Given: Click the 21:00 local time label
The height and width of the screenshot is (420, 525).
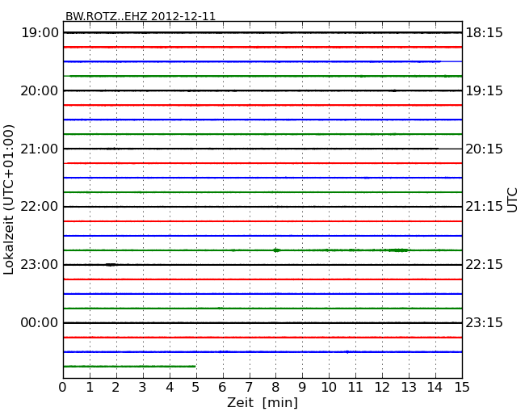Looking at the screenshot, I should click(40, 149).
